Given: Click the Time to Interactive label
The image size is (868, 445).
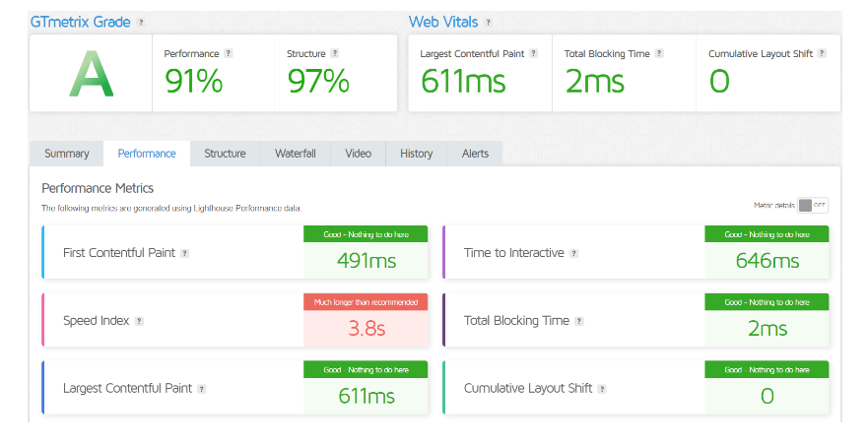Looking at the screenshot, I should tap(513, 253).
